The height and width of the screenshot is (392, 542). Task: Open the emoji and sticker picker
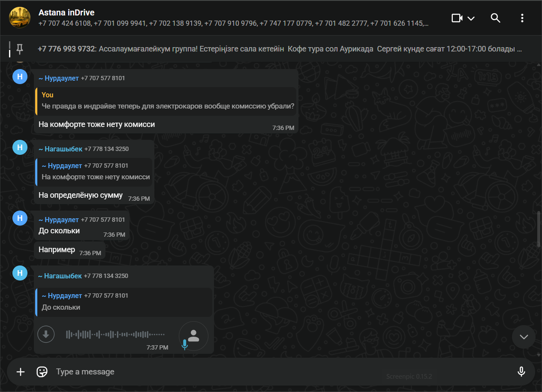[x=42, y=371]
